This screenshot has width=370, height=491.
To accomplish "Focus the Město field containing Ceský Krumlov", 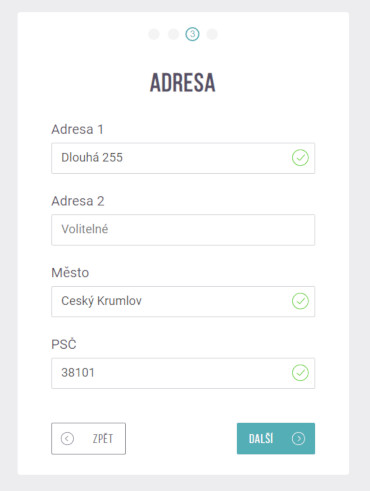I will point(183,301).
